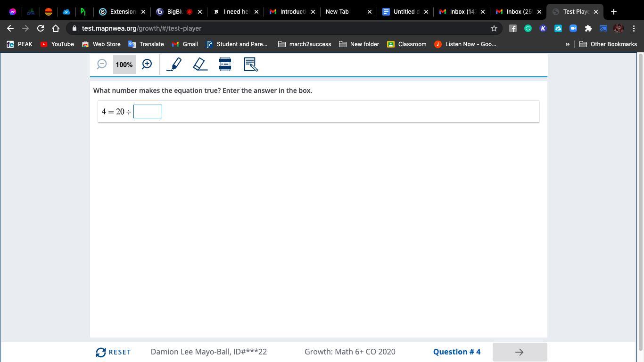Open the YouTube bookmark
Viewport: 644px width, 362px height.
pyautogui.click(x=57, y=44)
